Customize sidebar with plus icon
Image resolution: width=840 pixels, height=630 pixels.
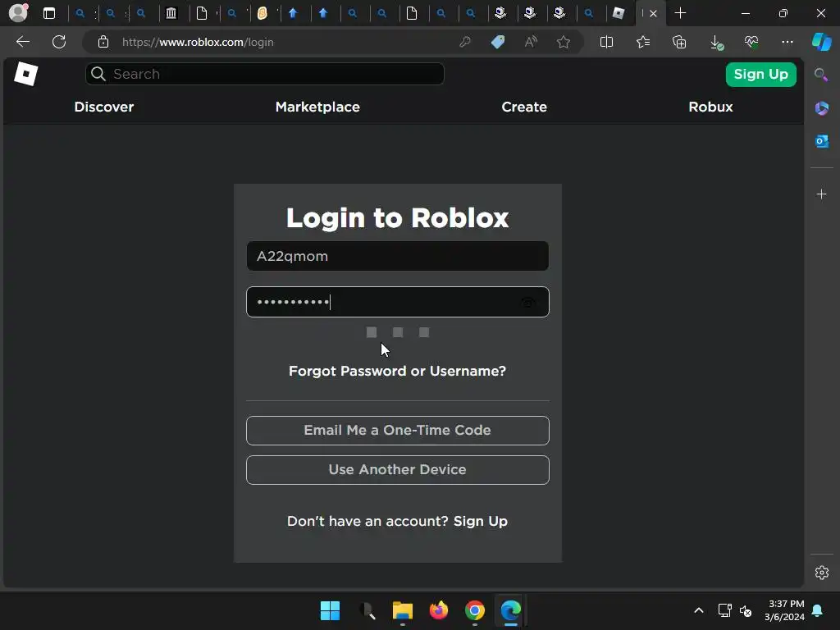822,194
